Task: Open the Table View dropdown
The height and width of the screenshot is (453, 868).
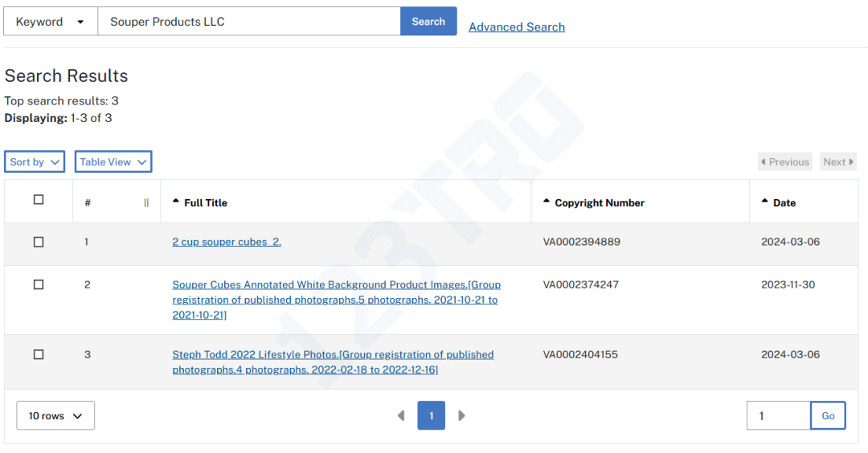Action: point(113,162)
